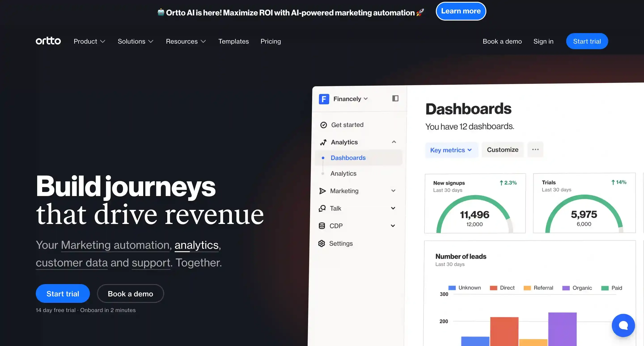Open the Financely workspace switcher
The image size is (644, 346).
[x=350, y=99]
